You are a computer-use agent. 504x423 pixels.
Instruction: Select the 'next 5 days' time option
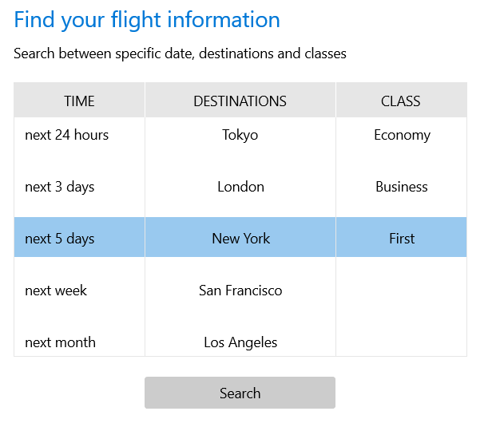point(60,238)
